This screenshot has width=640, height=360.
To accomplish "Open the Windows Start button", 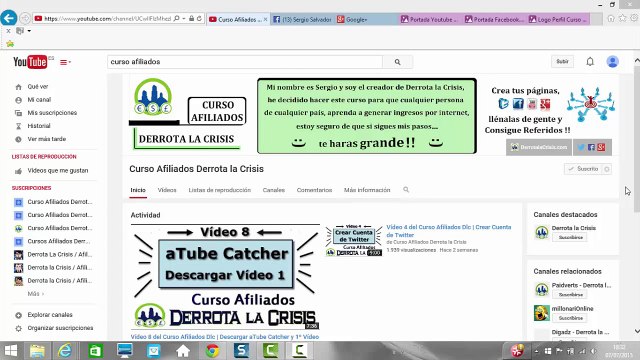I will click(x=11, y=351).
